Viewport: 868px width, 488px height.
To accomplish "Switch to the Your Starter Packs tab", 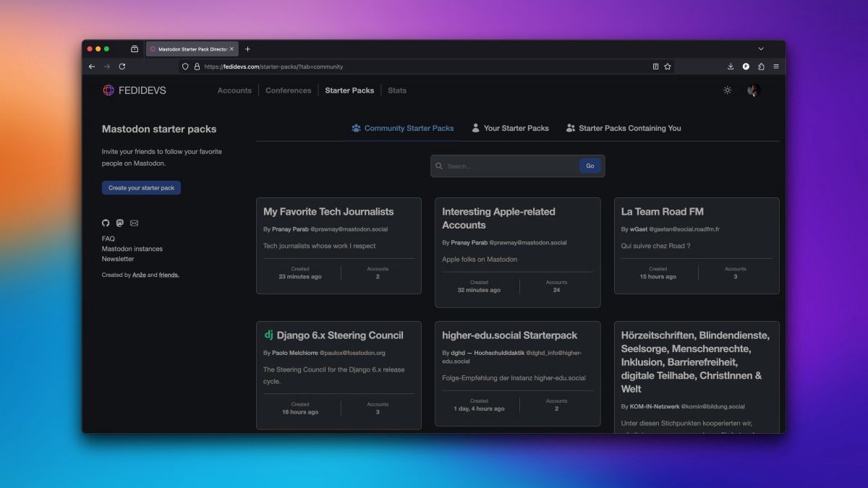I will pyautogui.click(x=510, y=128).
